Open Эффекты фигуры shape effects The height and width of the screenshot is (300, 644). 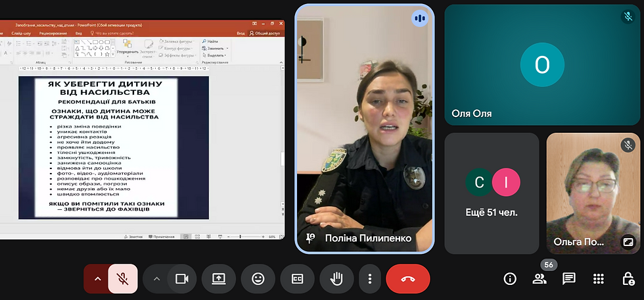click(x=177, y=55)
